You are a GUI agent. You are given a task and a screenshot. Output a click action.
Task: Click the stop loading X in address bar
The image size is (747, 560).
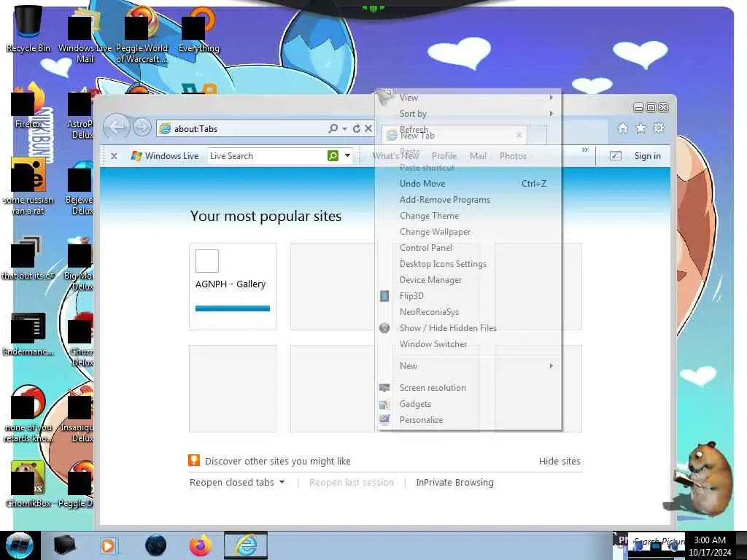(x=368, y=128)
